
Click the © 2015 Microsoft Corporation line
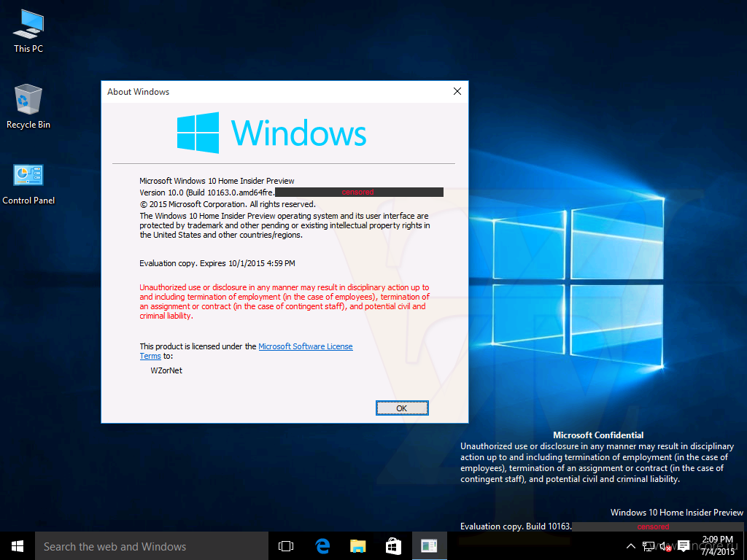pyautogui.click(x=228, y=204)
